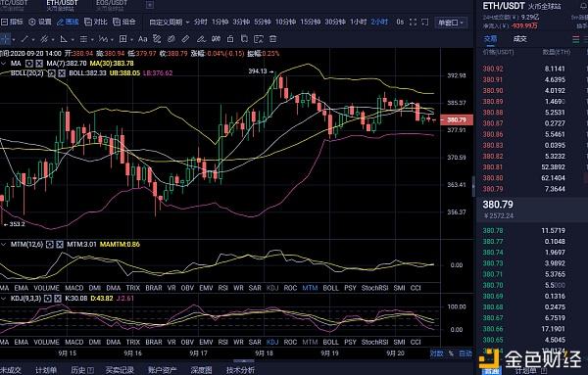Viewport: 588px width, 375px height.
Task: Toggle 自动 auto scale
Action: (x=465, y=353)
